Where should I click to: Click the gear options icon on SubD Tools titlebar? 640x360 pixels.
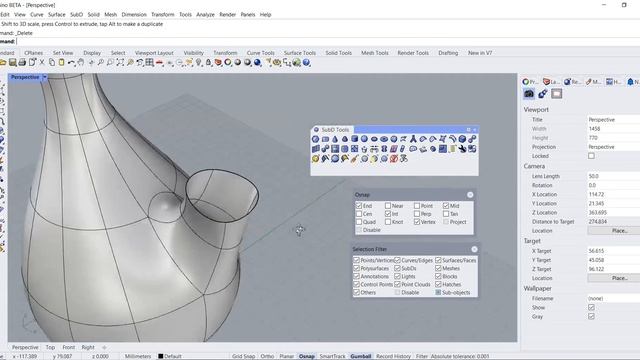[x=469, y=129]
